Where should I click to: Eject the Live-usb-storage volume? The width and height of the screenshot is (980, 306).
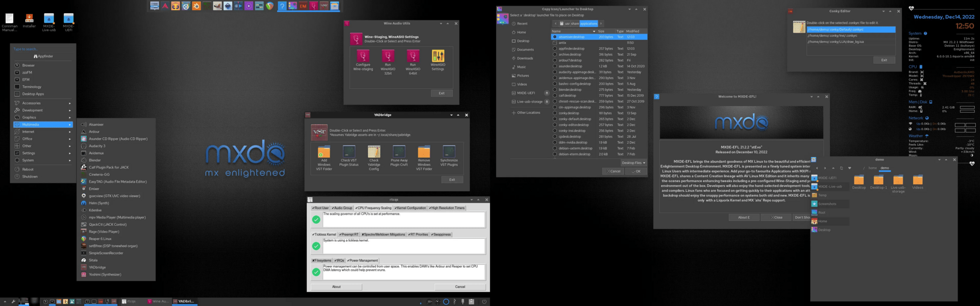(547, 101)
